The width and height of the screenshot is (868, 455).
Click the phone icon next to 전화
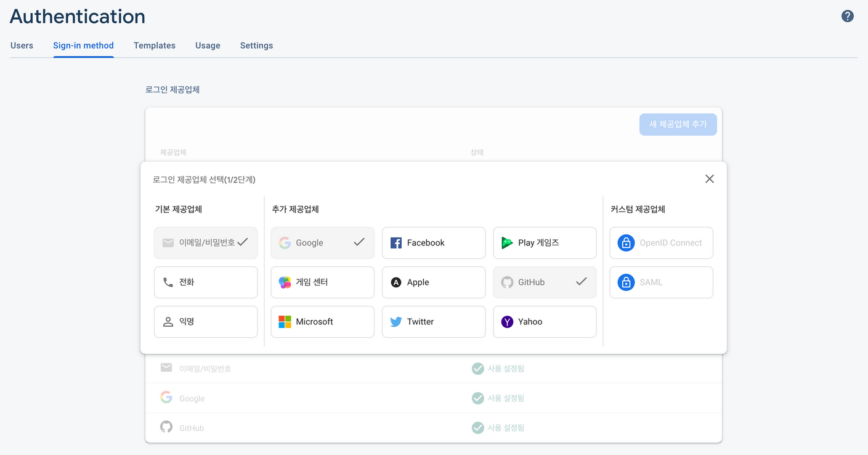point(168,282)
